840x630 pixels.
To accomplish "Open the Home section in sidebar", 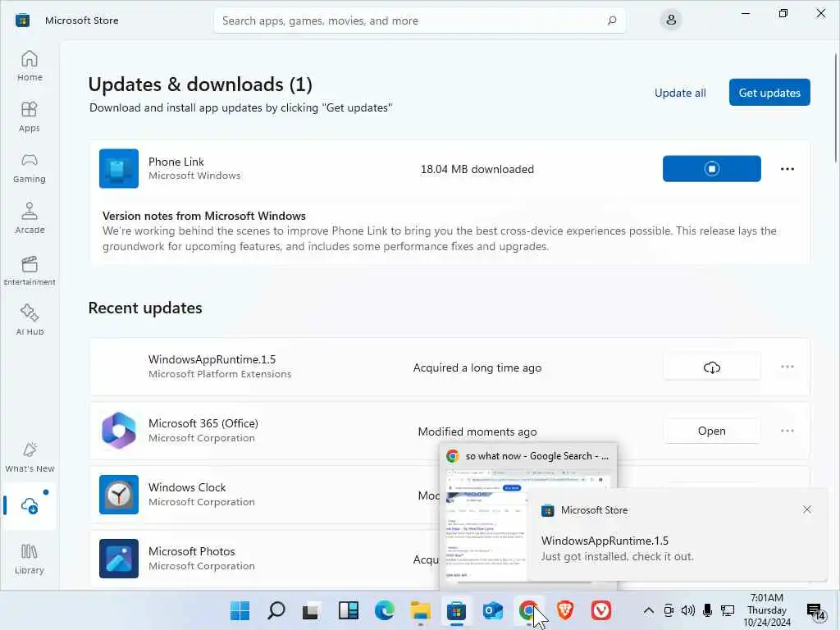I will 30,66.
